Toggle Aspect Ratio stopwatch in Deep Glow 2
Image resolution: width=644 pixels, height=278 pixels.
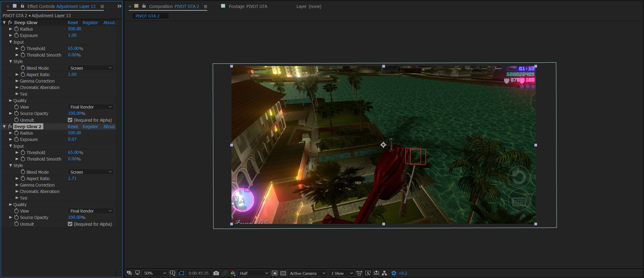pyautogui.click(x=23, y=179)
